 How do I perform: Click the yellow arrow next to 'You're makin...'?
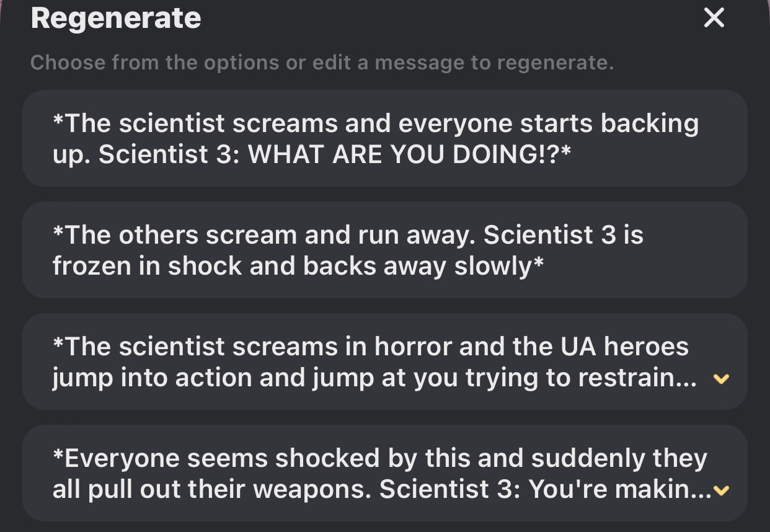click(x=720, y=490)
